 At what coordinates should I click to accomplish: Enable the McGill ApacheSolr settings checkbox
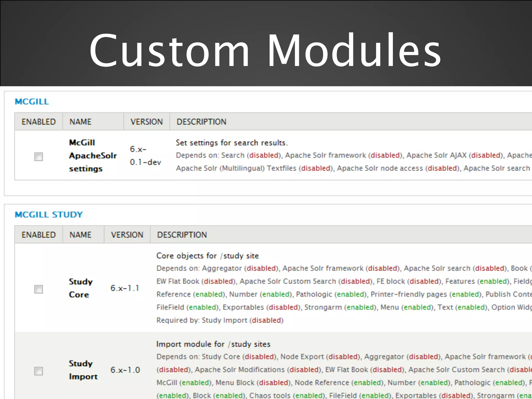click(x=39, y=157)
